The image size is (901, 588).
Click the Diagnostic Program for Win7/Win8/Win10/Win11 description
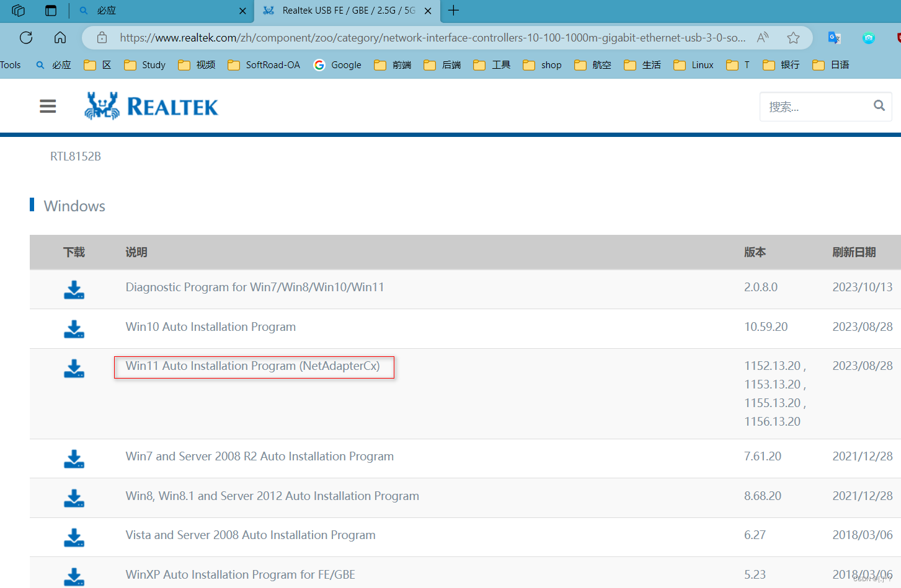pos(255,287)
